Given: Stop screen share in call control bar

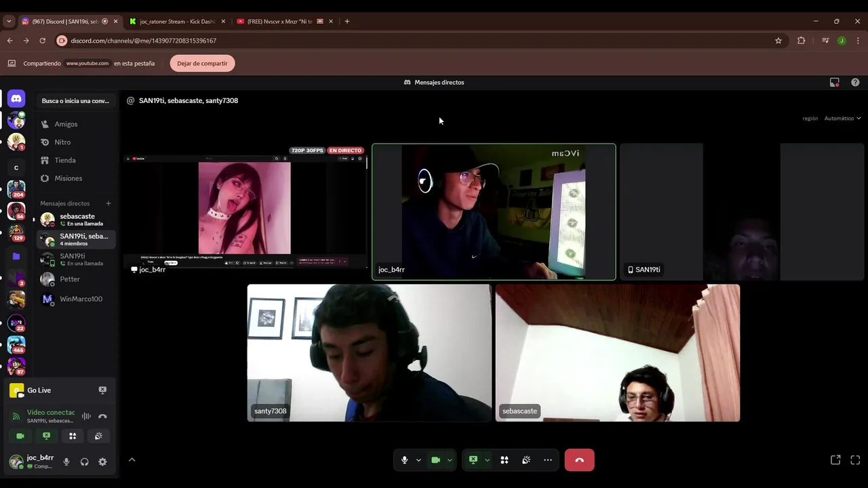Looking at the screenshot, I should (x=473, y=460).
